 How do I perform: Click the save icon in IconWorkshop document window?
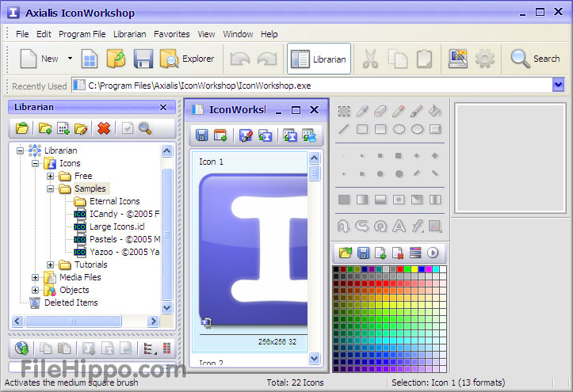(202, 135)
